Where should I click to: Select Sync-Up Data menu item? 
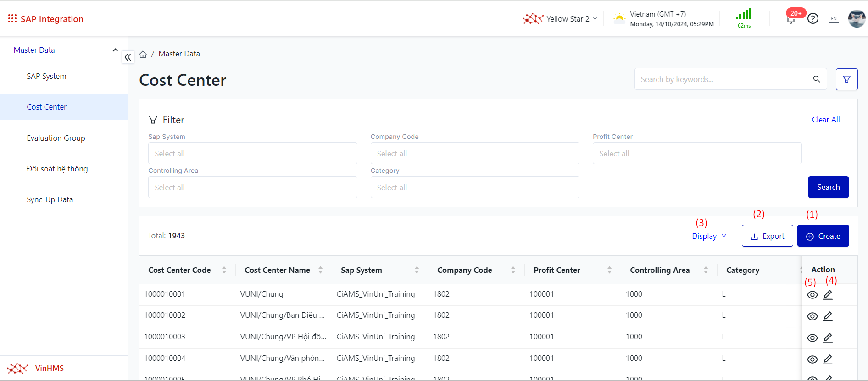tap(50, 199)
